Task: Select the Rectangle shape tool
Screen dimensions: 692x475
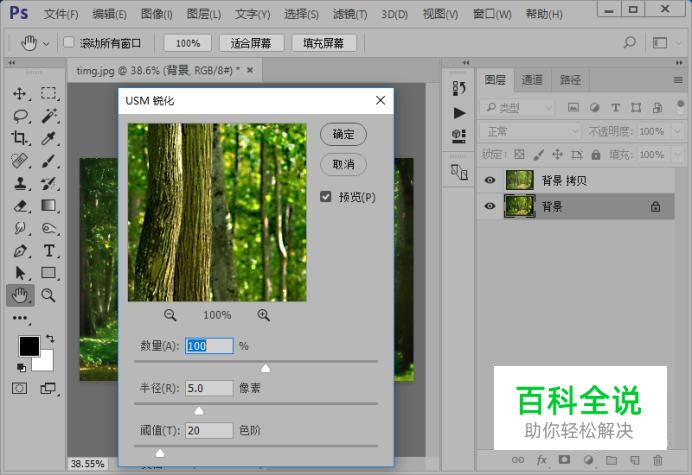Action: (49, 273)
